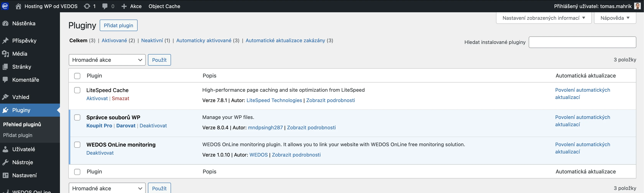Open the comments bubble icon in admin bar
Viewport: 644px width, 193px height.
[105, 6]
